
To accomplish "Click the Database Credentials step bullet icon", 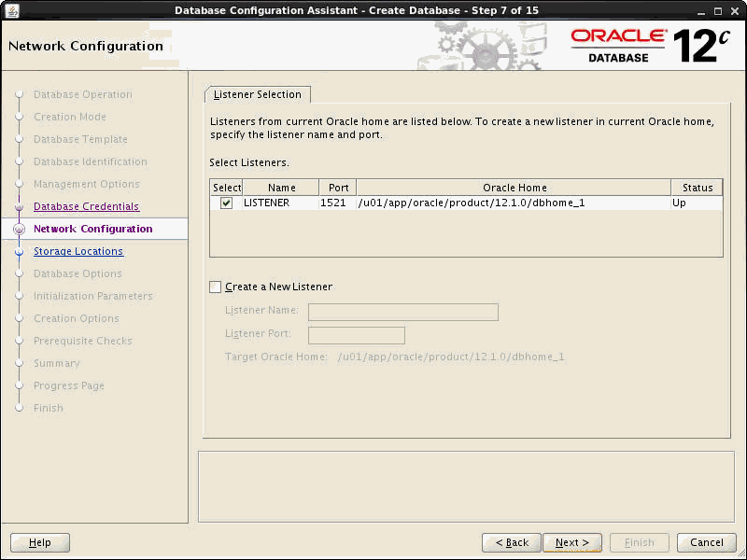I will click(19, 206).
